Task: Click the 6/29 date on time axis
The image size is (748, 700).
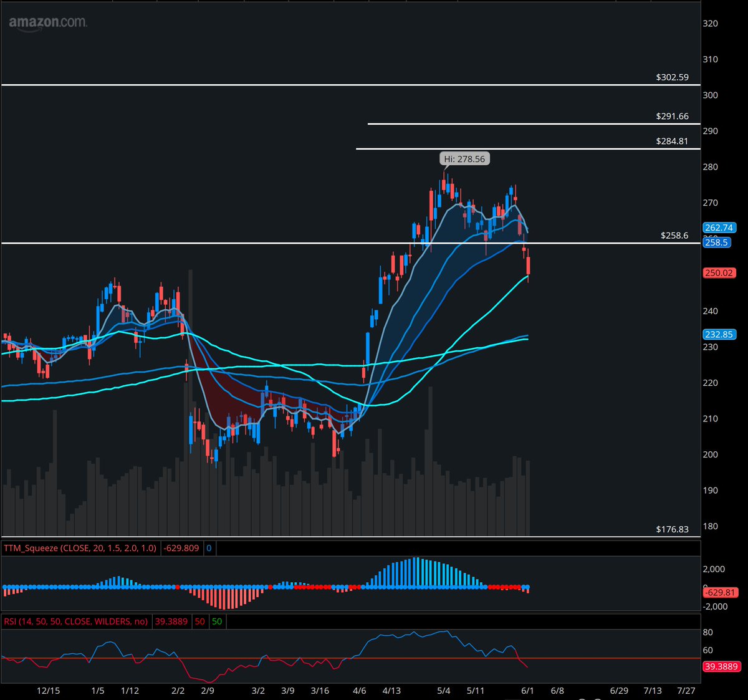Action: coord(619,691)
